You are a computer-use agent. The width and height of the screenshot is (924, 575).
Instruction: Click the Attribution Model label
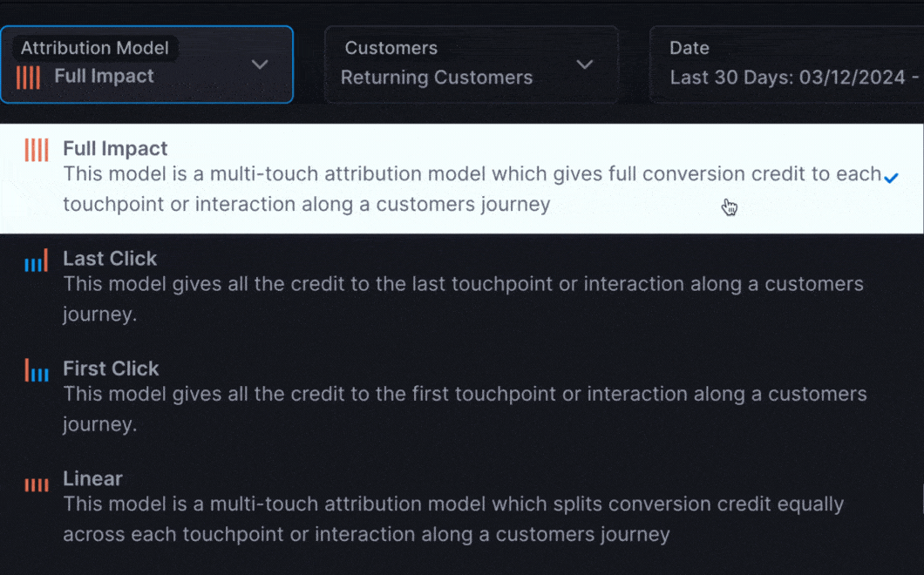click(x=95, y=48)
